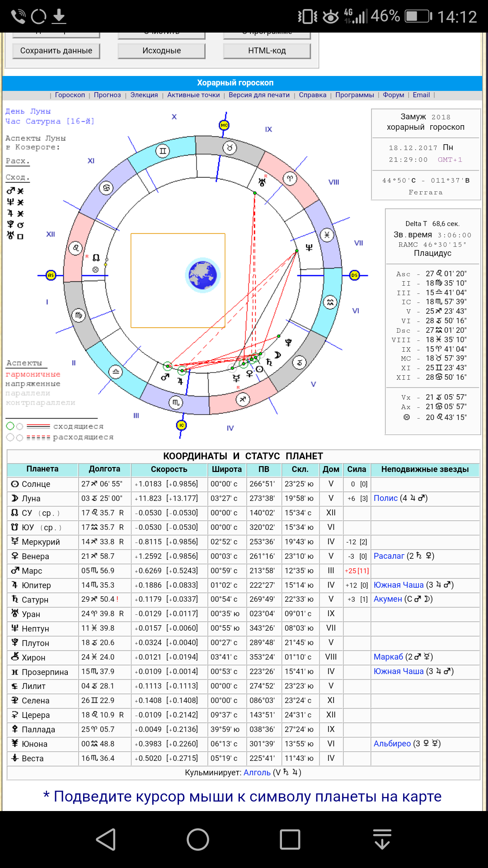Open the 'Активные точки' menu link

coord(193,95)
